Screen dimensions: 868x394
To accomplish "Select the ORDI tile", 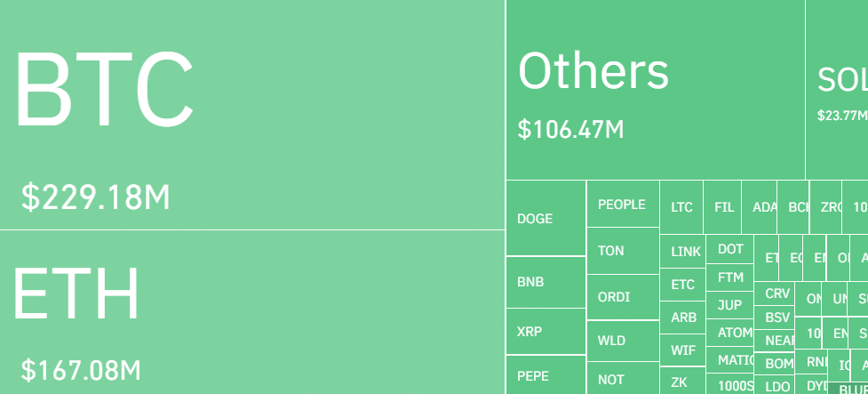I will pyautogui.click(x=623, y=297).
